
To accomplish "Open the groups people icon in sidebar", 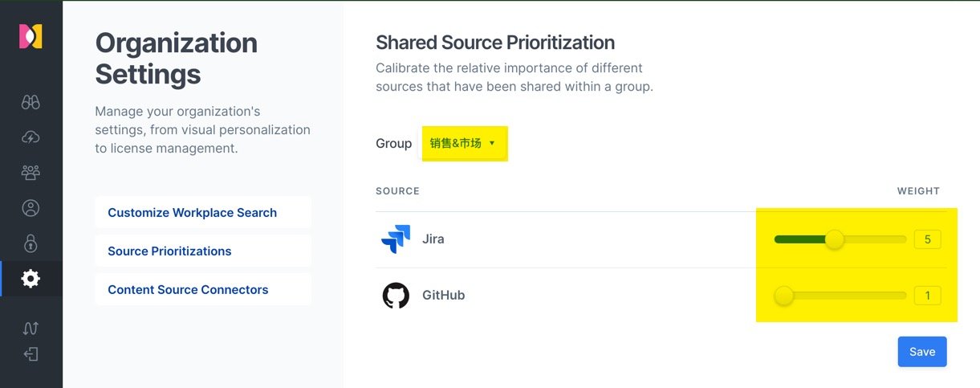I will [x=30, y=173].
